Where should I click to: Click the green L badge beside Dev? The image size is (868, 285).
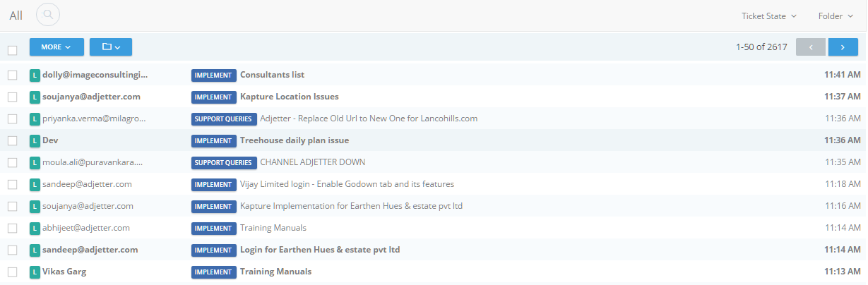pos(35,140)
